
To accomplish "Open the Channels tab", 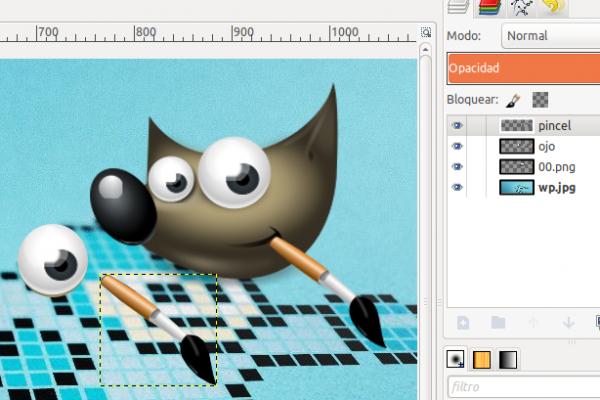I will pos(489,7).
